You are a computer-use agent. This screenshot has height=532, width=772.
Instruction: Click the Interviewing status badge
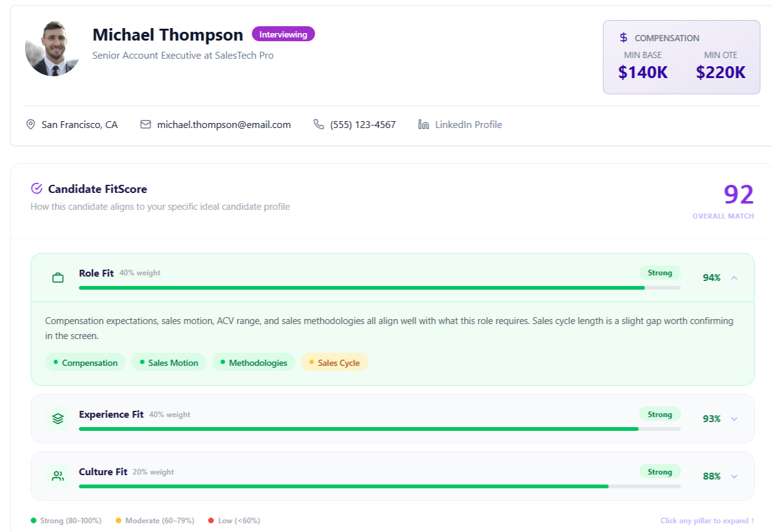(283, 34)
